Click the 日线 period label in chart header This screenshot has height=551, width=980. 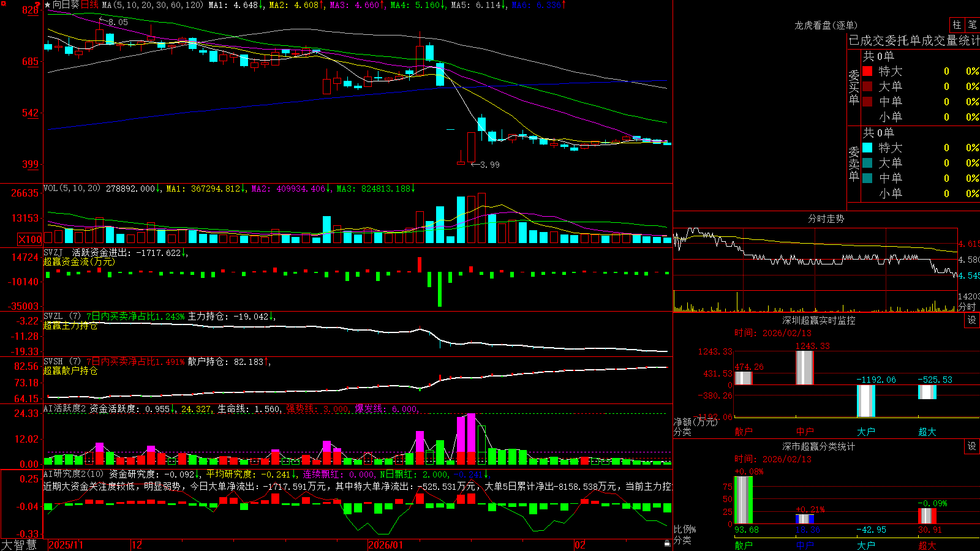pyautogui.click(x=89, y=5)
